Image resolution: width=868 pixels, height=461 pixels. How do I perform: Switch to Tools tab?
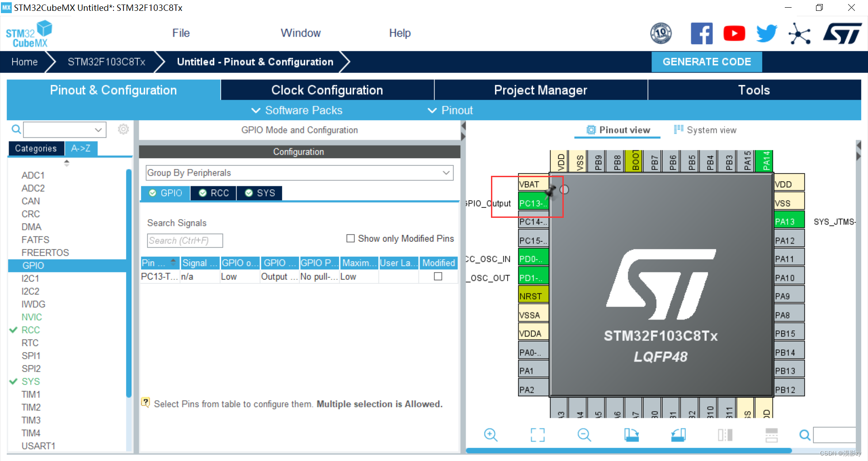coord(754,90)
